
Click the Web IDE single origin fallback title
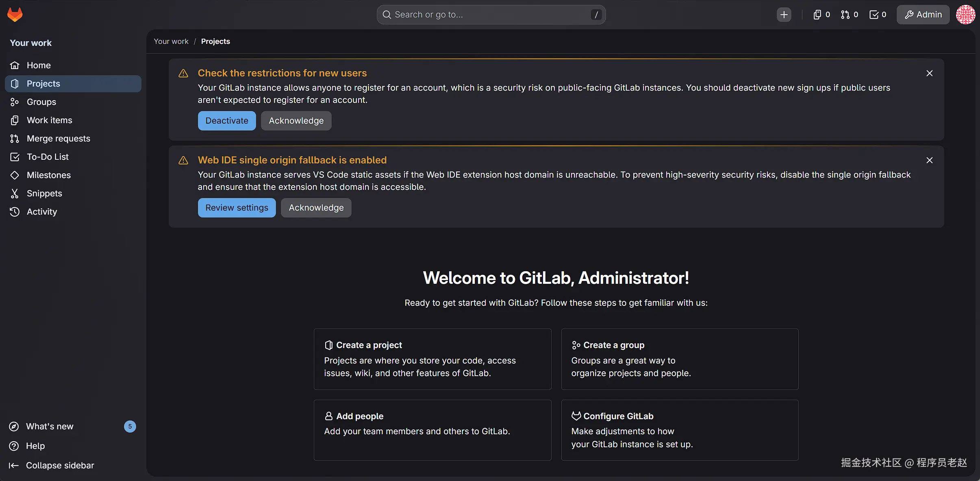click(x=292, y=160)
